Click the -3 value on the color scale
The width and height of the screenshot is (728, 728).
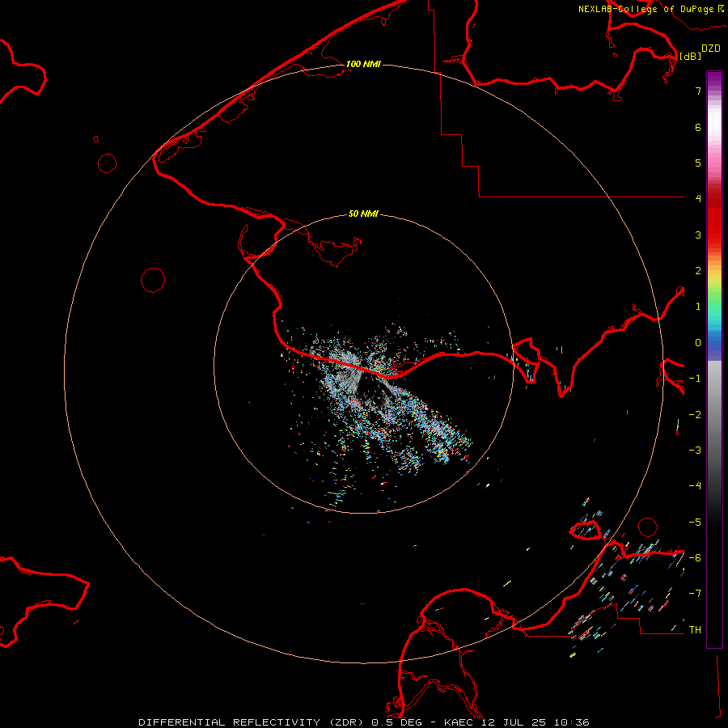[695, 451]
